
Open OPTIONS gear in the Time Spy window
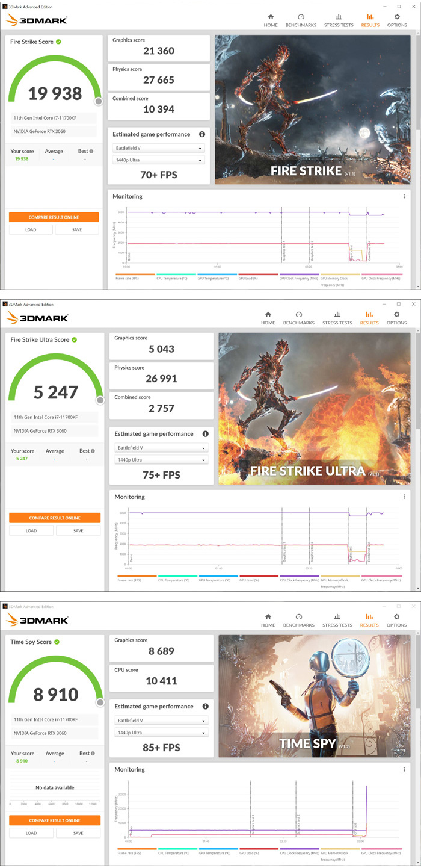(396, 620)
